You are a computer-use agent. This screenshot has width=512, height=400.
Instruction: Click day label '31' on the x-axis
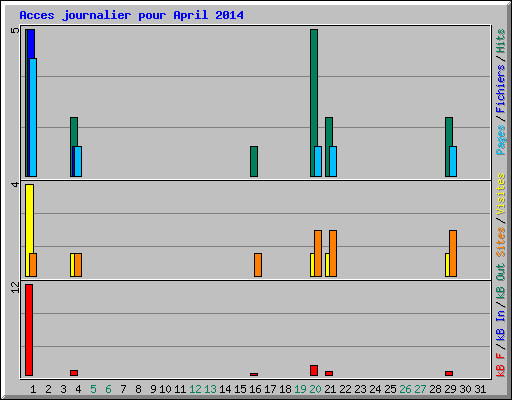[480, 389]
